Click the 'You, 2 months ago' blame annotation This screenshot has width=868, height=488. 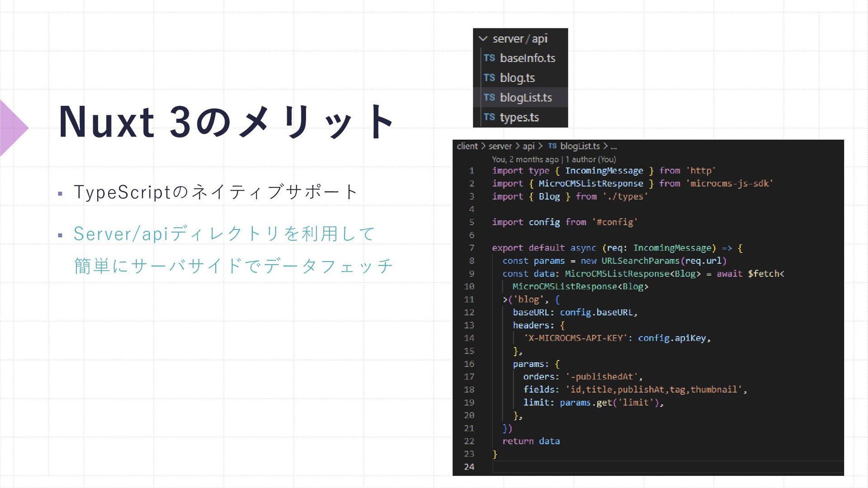point(525,160)
